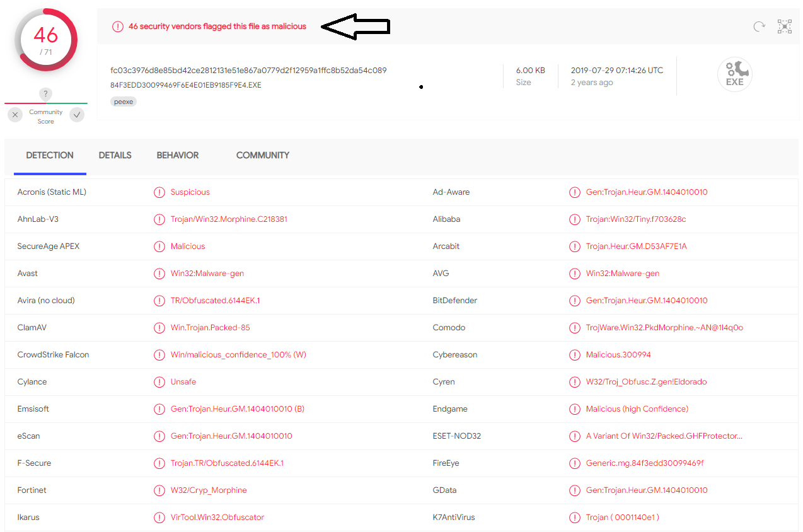This screenshot has width=803, height=532.
Task: Vote negative with community X button
Action: click(x=15, y=115)
